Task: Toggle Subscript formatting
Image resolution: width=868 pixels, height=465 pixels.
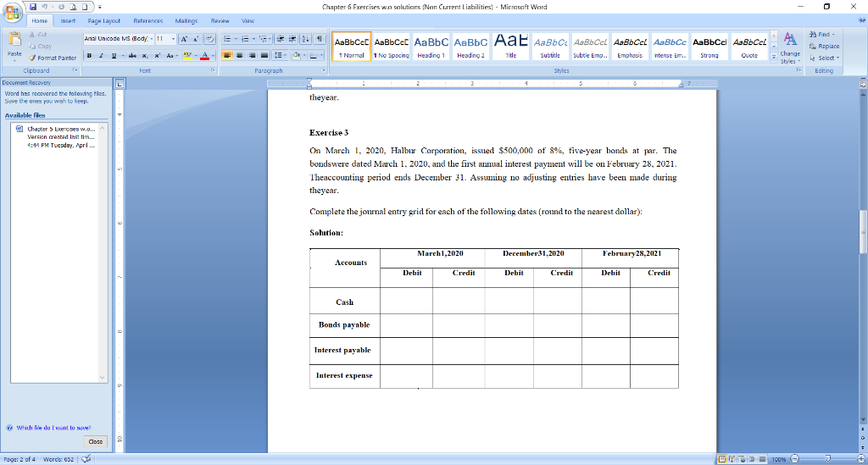Action: click(144, 55)
